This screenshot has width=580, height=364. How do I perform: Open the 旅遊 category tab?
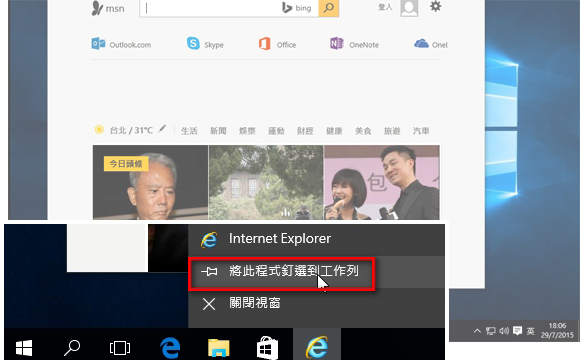click(x=392, y=131)
